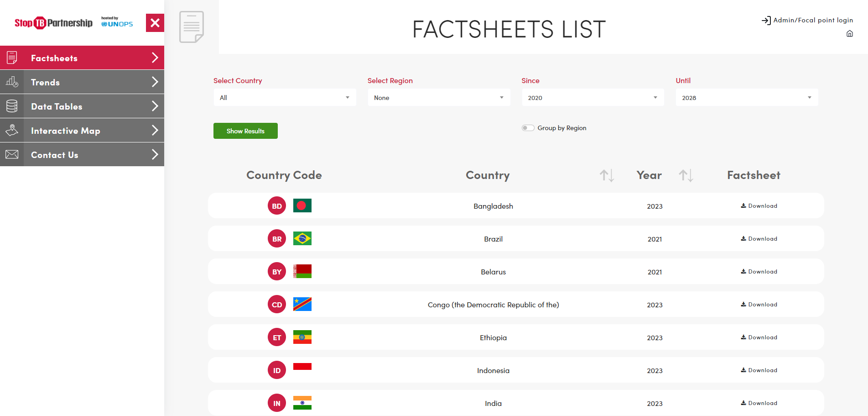
Task: Click the India flag icon
Action: pyautogui.click(x=302, y=403)
